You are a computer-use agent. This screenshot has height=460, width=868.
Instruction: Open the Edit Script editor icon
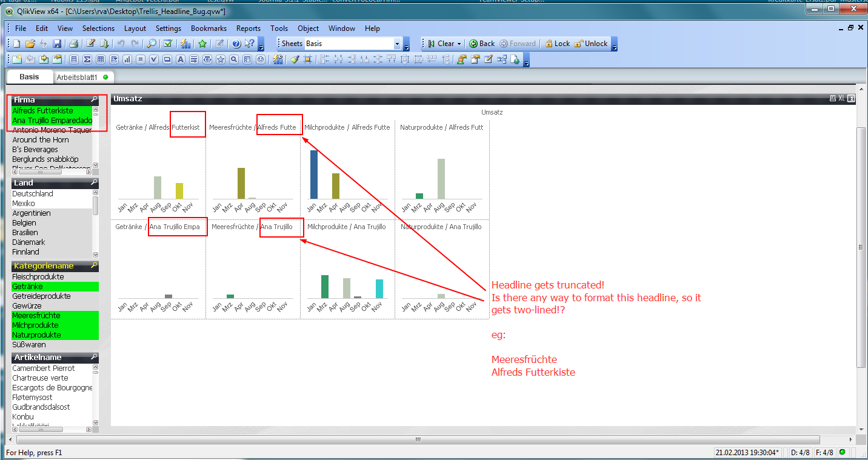(x=91, y=44)
